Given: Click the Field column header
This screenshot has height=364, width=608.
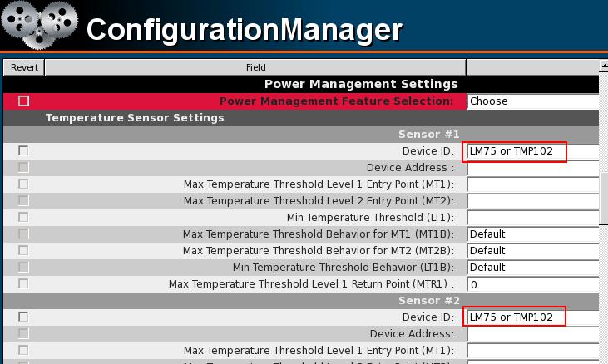Looking at the screenshot, I should (x=255, y=67).
